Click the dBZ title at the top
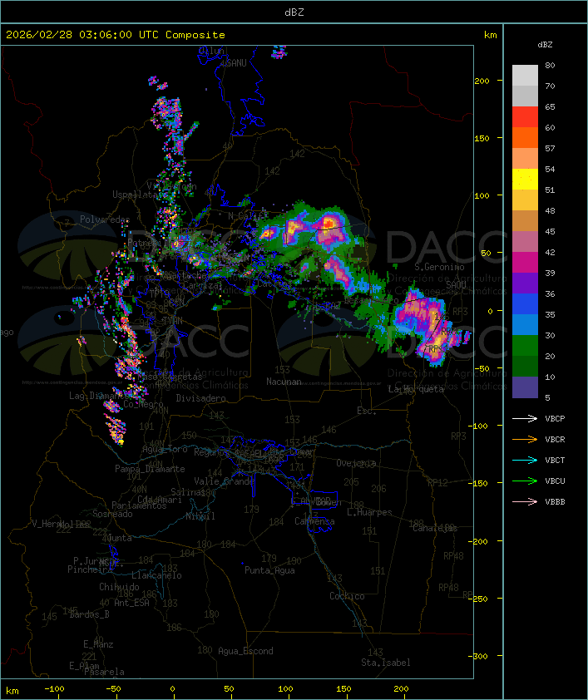Viewport: 588px width, 700px height. (x=294, y=12)
